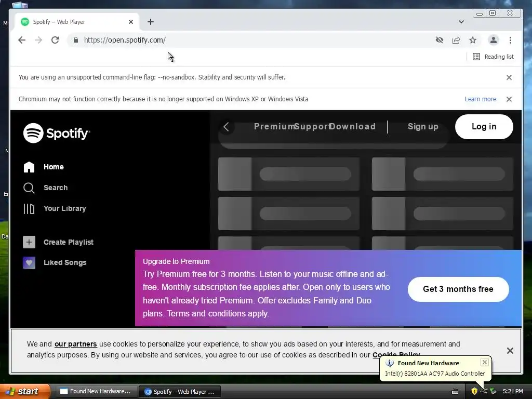The image size is (532, 399).
Task: Click the share page icon
Action: 456,40
